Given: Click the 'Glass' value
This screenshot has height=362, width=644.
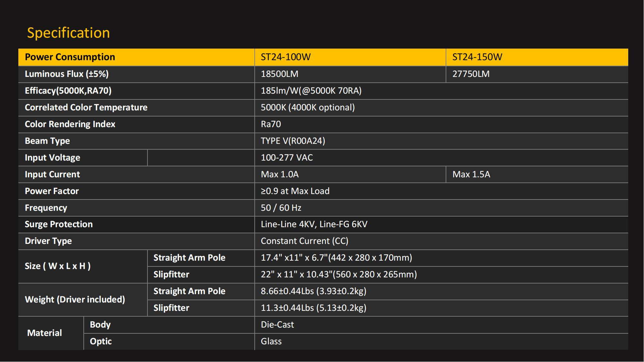Looking at the screenshot, I should click(x=271, y=341).
